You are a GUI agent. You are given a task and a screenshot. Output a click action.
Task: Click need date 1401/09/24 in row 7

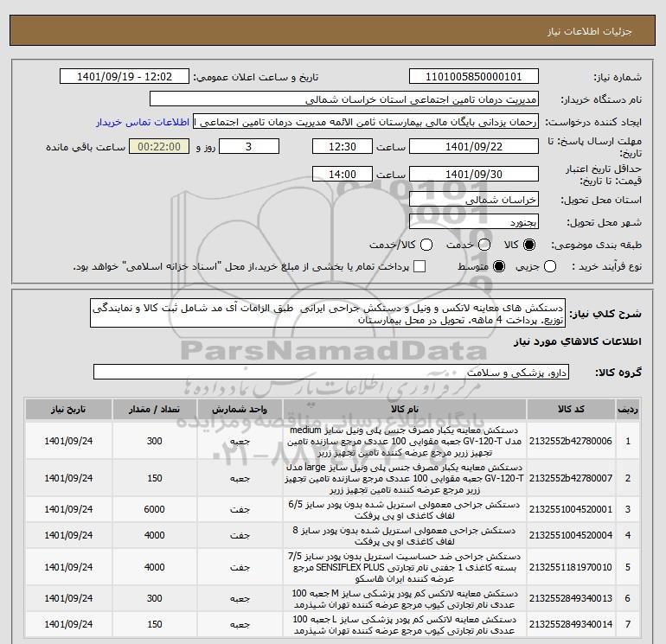pos(68,624)
